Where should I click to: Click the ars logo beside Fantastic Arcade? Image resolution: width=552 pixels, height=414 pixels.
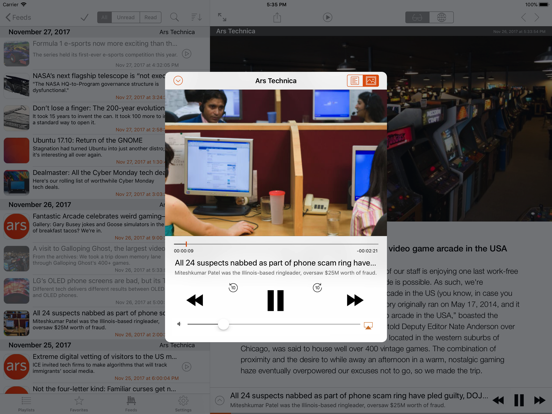(x=17, y=226)
